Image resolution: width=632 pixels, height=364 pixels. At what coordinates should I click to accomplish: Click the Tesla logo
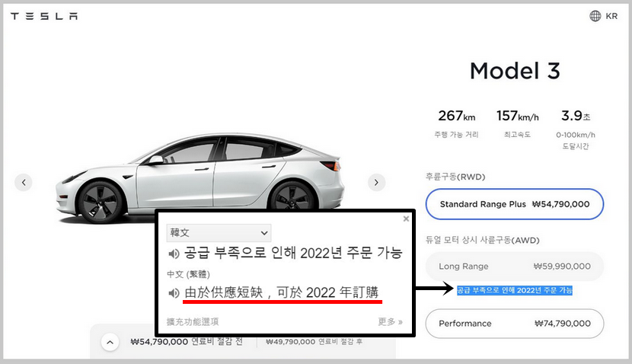pos(44,17)
